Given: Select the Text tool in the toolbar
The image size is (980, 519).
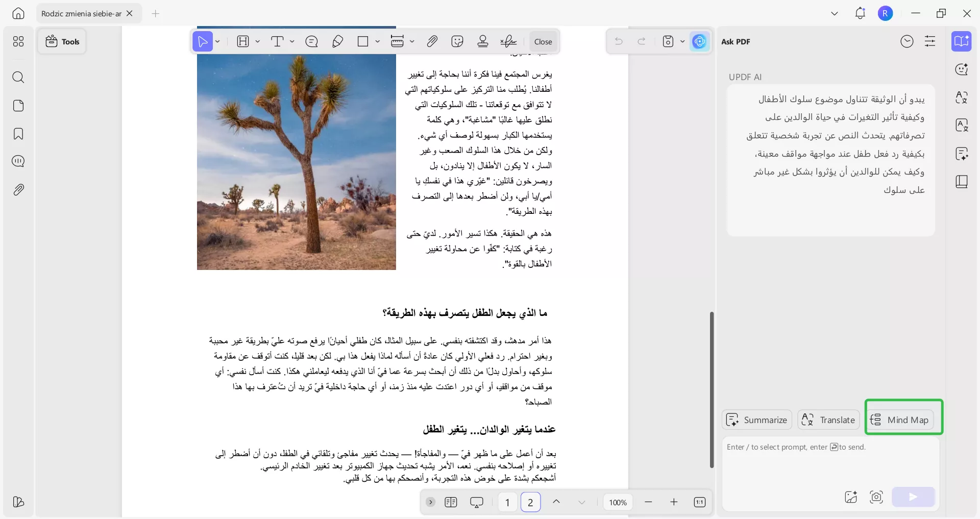Looking at the screenshot, I should pos(278,41).
